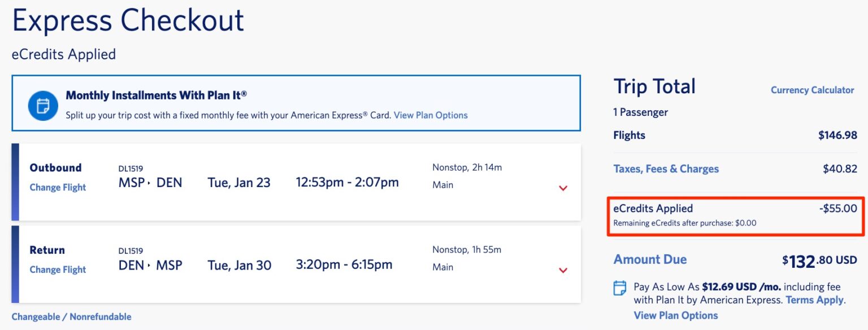868x330 pixels.
Task: Click the highlighted eCredits Applied section
Action: 733,215
